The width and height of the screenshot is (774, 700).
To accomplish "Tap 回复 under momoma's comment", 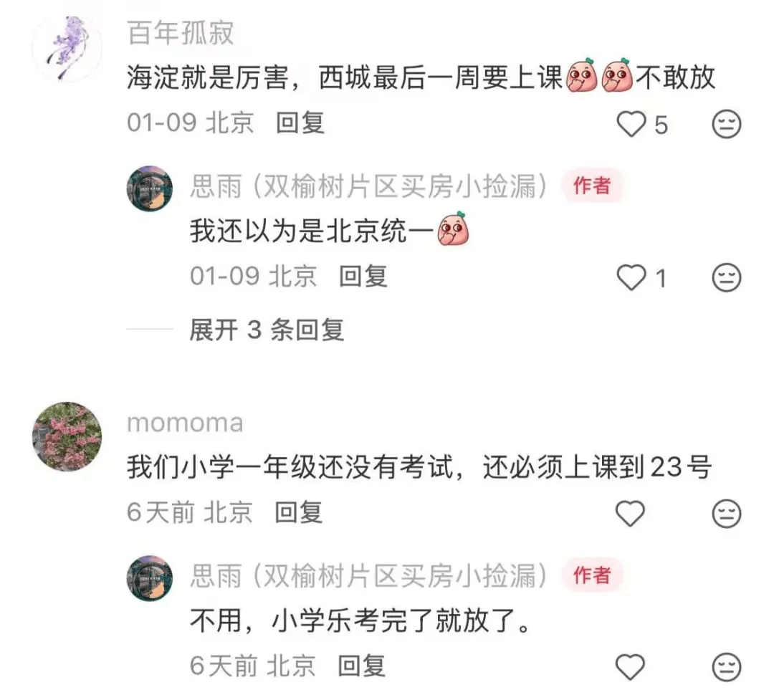I will pos(299,512).
